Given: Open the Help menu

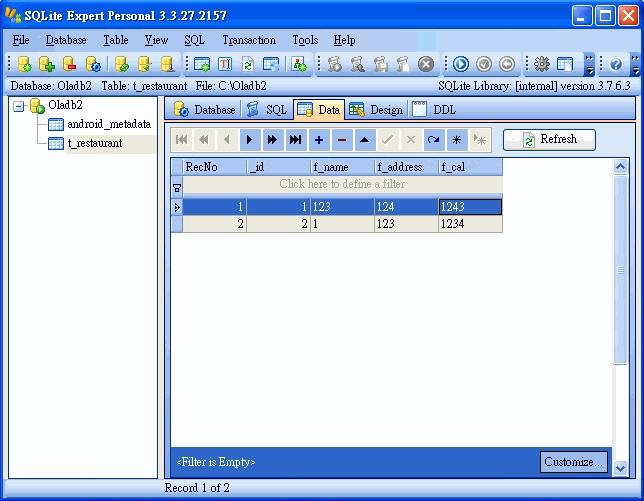Looking at the screenshot, I should 344,40.
